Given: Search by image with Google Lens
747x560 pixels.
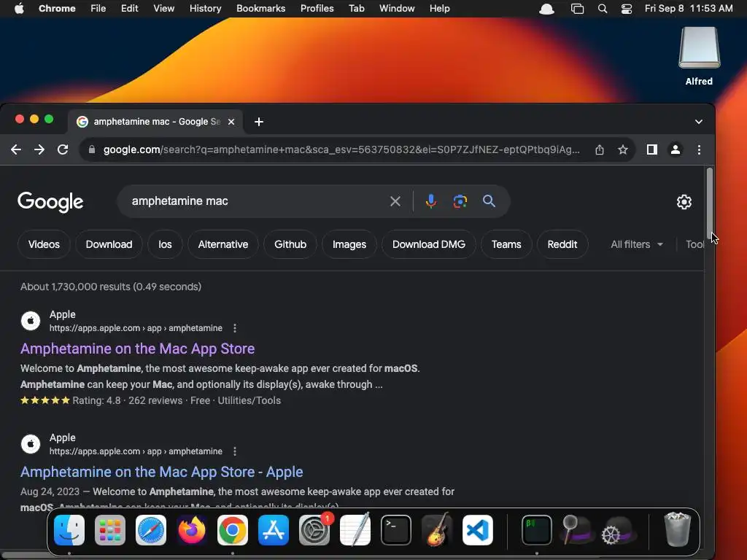Looking at the screenshot, I should tap(460, 201).
